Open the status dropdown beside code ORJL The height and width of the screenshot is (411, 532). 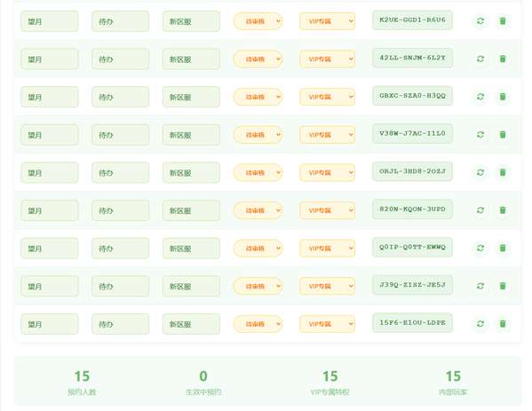(x=258, y=172)
